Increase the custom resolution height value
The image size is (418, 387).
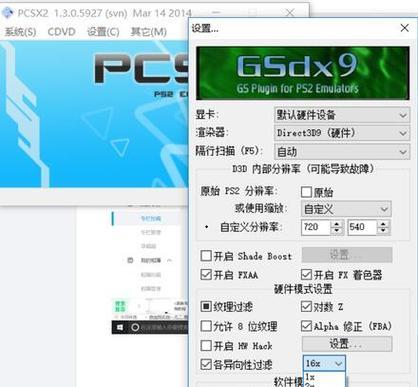click(x=383, y=224)
